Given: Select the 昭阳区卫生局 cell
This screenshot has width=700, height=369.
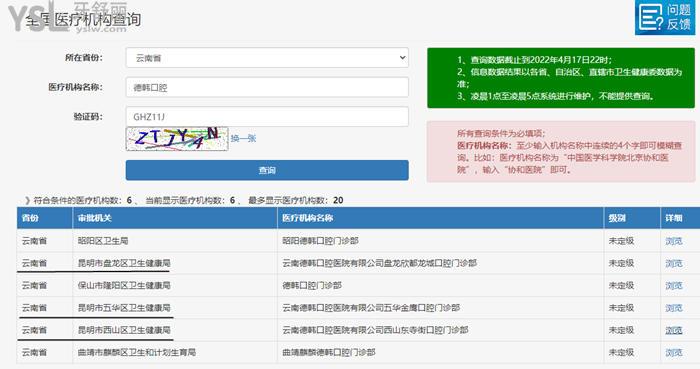Looking at the screenshot, I should pos(175,241).
